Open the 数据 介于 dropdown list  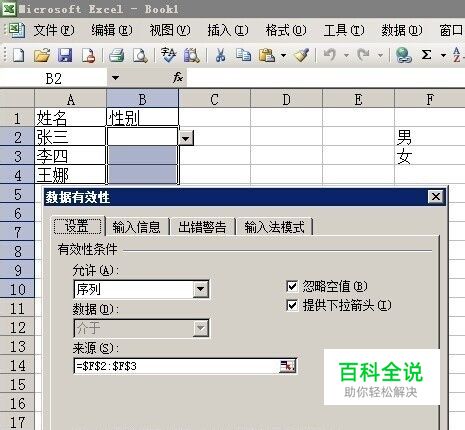pos(201,328)
